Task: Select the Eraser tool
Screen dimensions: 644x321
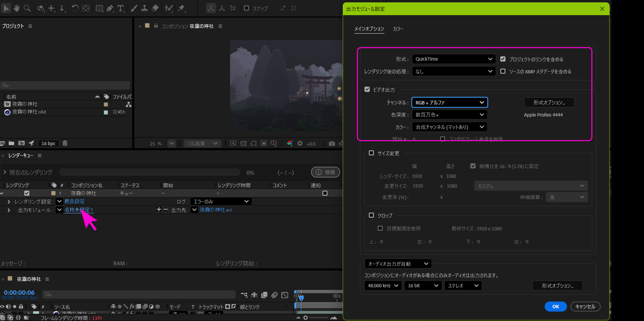Action: pos(155,8)
